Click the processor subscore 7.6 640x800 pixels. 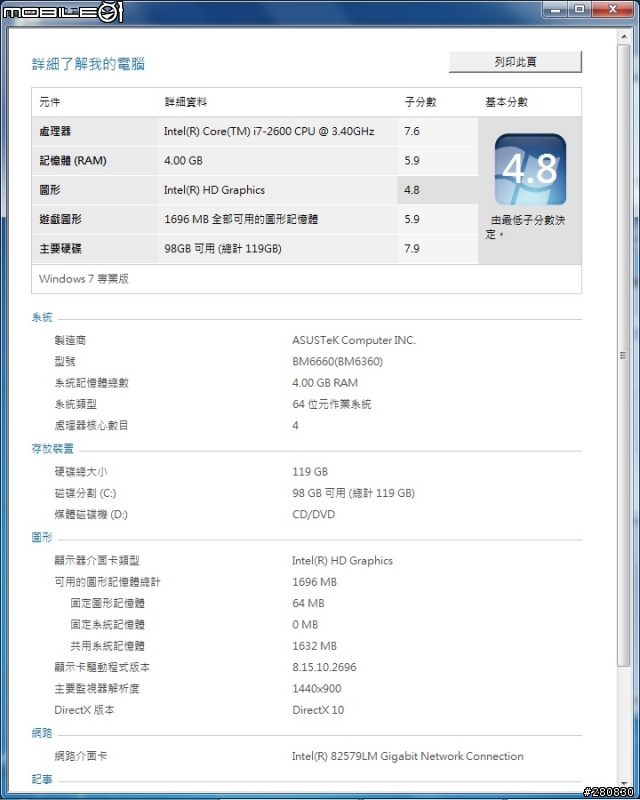pyautogui.click(x=412, y=131)
